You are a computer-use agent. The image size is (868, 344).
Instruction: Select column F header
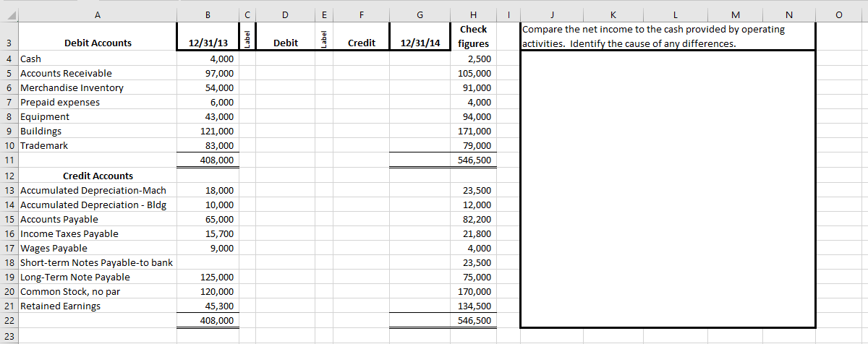(x=360, y=14)
